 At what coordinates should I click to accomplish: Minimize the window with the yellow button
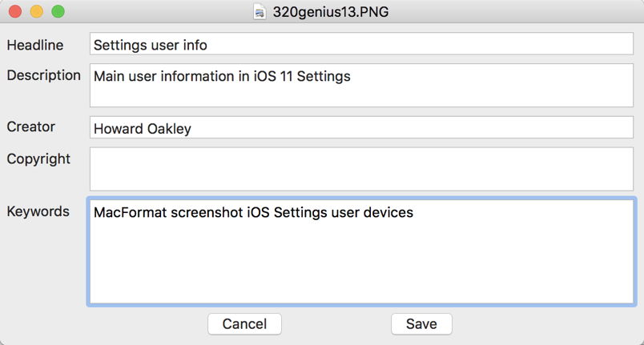[36, 12]
